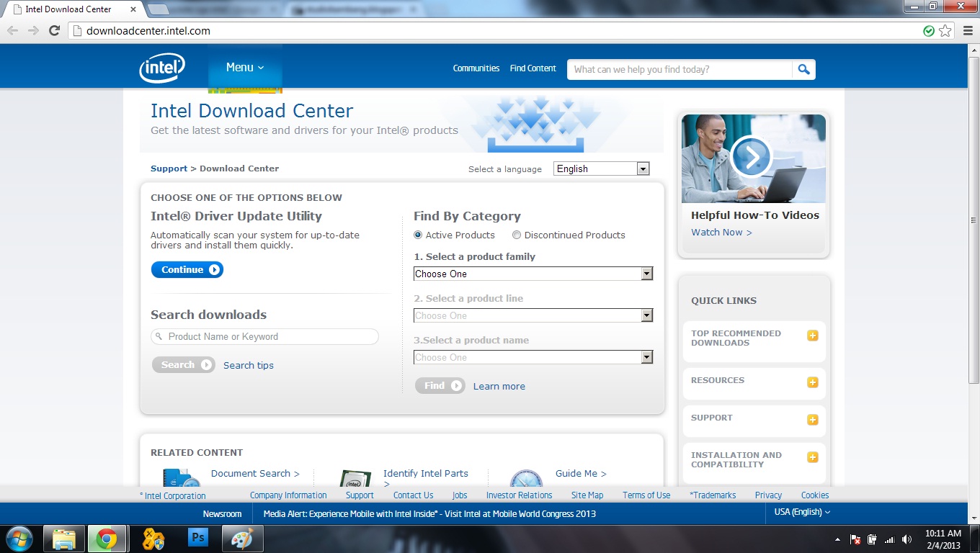Click the green checkmark extension icon
The height and width of the screenshot is (553, 980).
[929, 31]
